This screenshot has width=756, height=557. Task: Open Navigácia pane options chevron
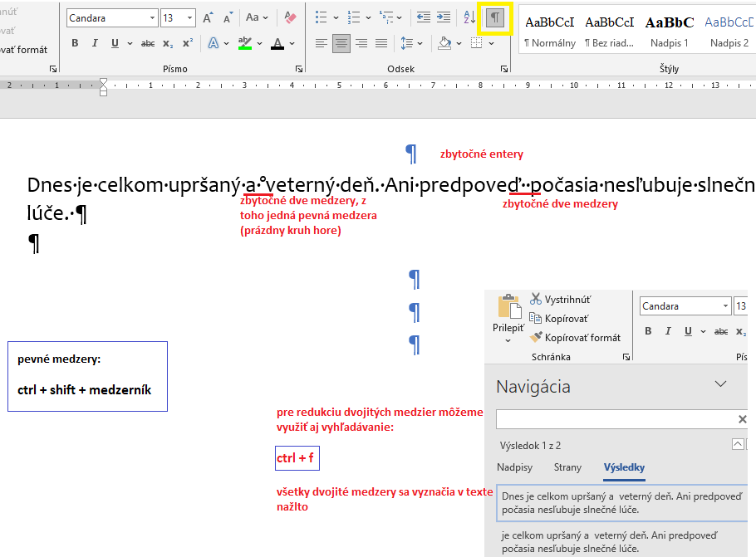coord(720,384)
